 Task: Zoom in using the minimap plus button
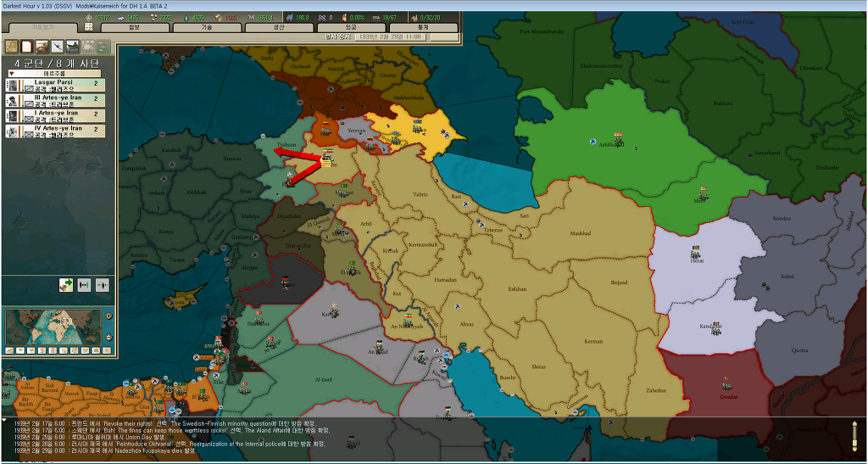[x=108, y=316]
